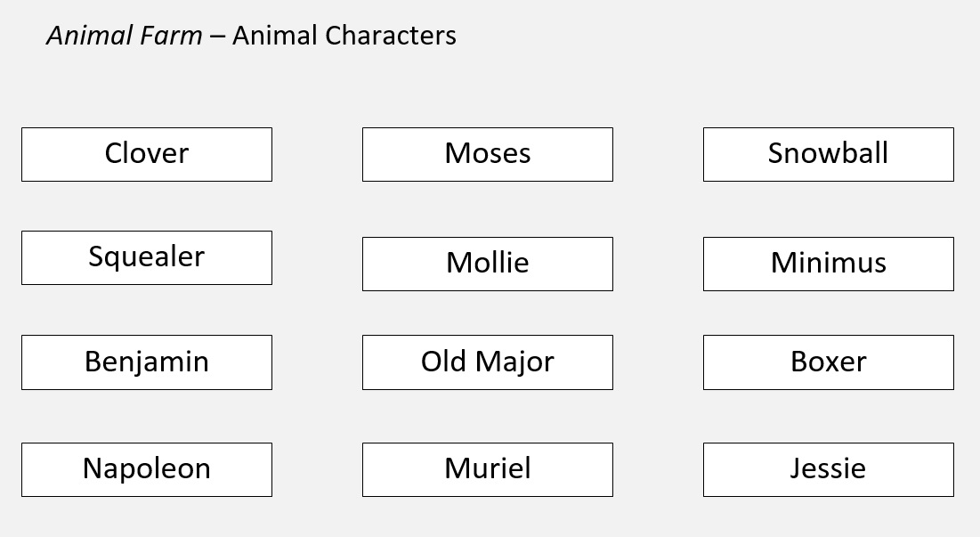Click the italic 'Animal Farm' words

125,36
